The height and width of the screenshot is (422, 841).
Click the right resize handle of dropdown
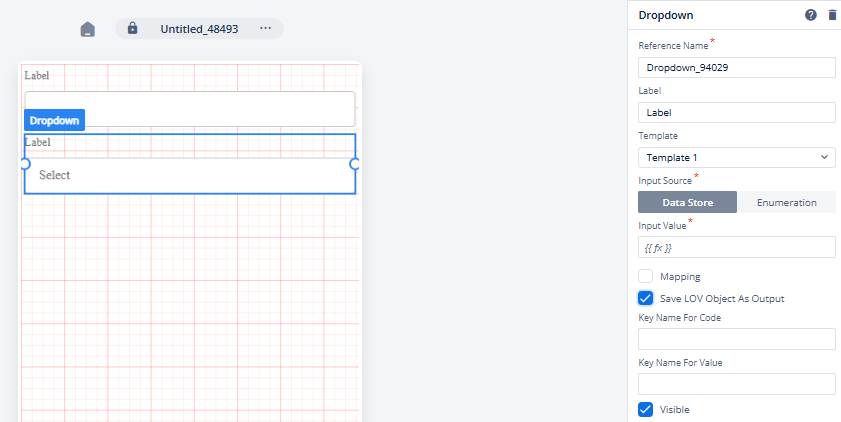tap(355, 164)
